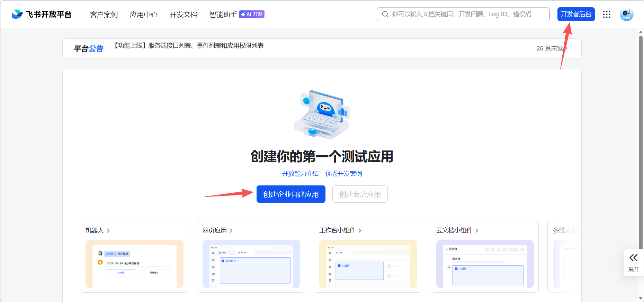Viewport: 644px width, 302px height.
Task: Click 创建商店应用 button
Action: [x=360, y=194]
